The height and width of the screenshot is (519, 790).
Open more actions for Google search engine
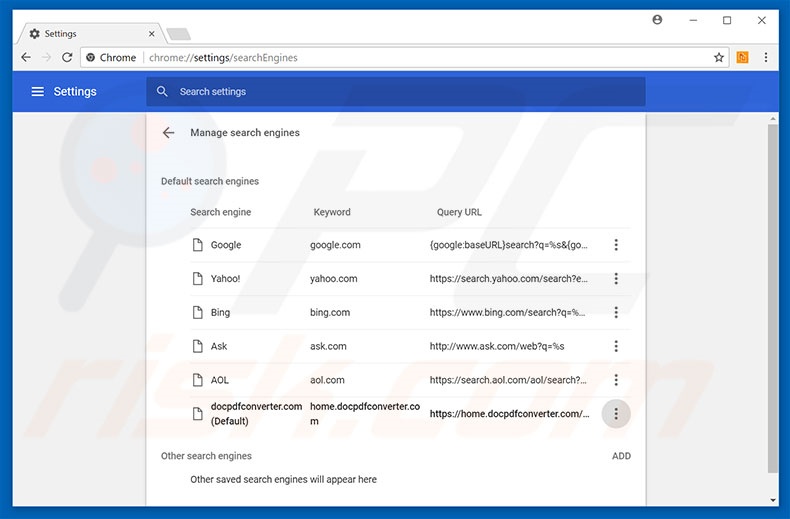point(616,245)
